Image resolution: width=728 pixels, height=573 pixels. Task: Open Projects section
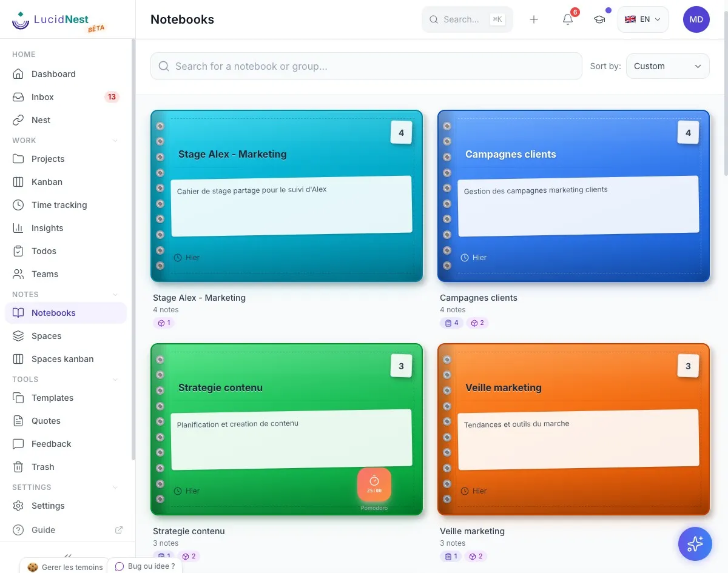point(66,159)
